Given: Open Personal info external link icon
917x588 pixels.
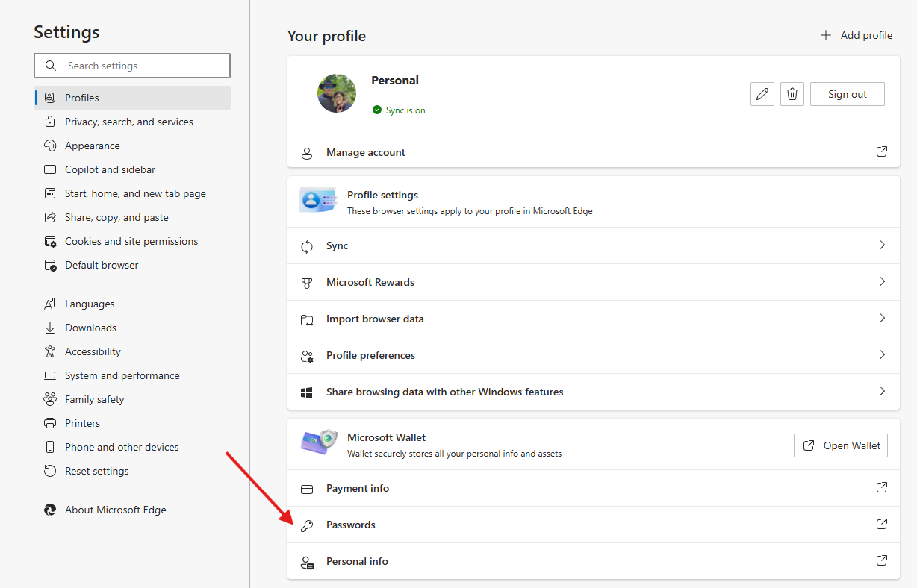Looking at the screenshot, I should (882, 560).
